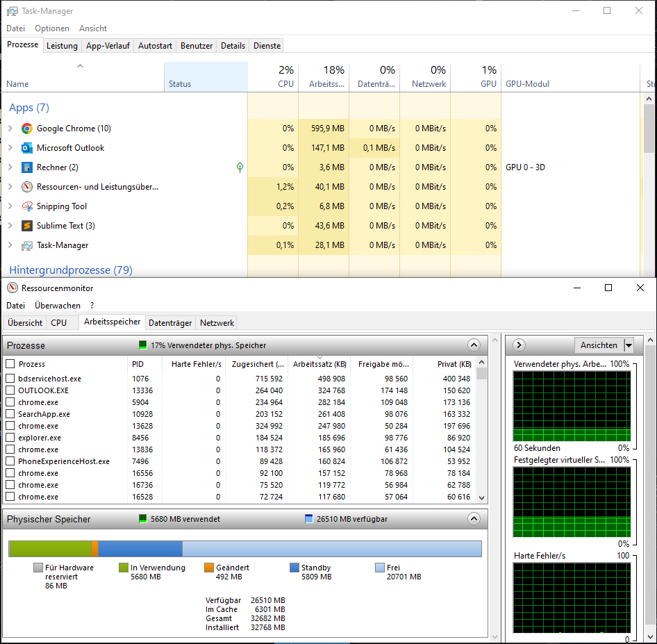Tick the Prozess header select-all checkbox

pos(10,364)
